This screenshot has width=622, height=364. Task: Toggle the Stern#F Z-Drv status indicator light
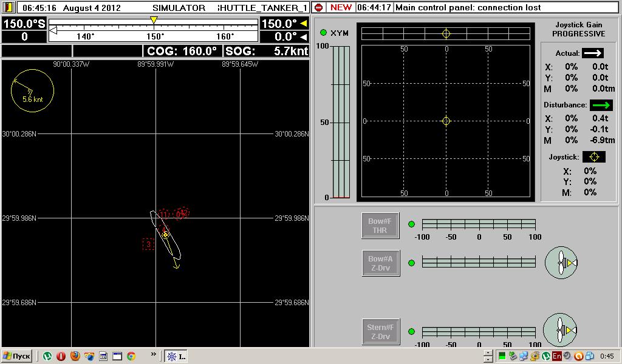(x=411, y=332)
